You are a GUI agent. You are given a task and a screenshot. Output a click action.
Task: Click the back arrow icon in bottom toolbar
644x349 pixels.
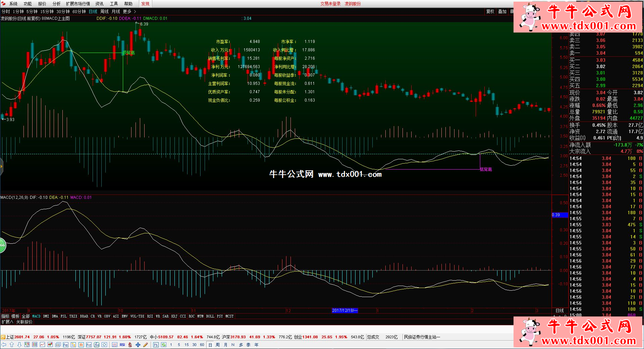point(4,345)
